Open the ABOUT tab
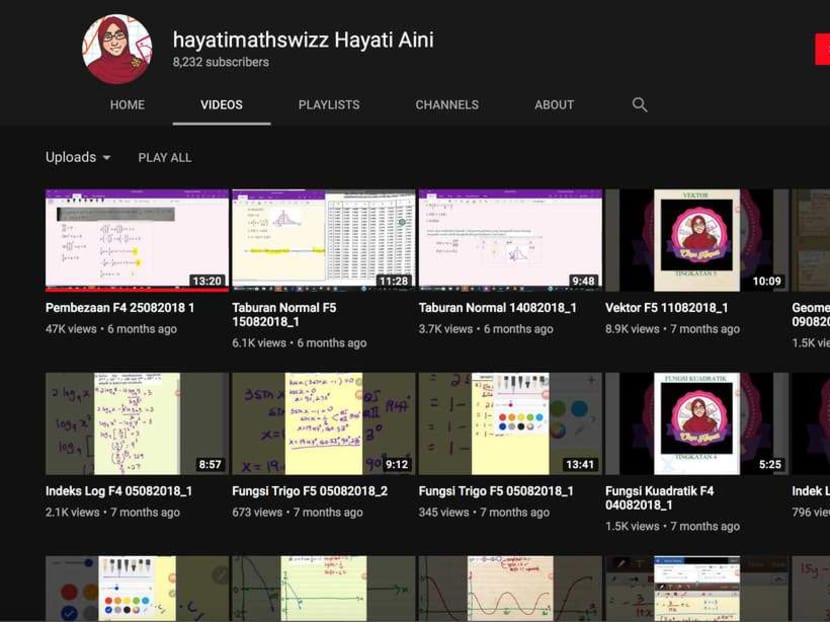This screenshot has width=830, height=622. (553, 104)
